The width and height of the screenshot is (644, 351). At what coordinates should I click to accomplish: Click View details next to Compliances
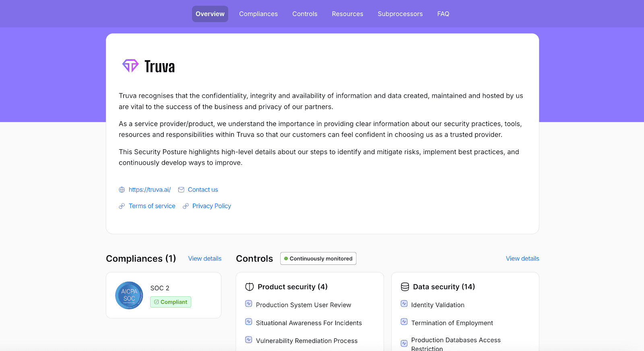click(x=205, y=258)
